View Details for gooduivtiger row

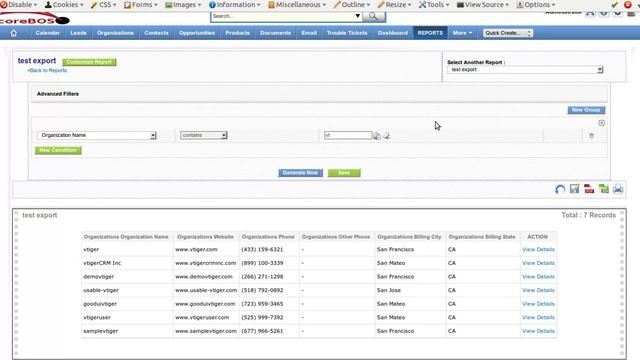[538, 304]
